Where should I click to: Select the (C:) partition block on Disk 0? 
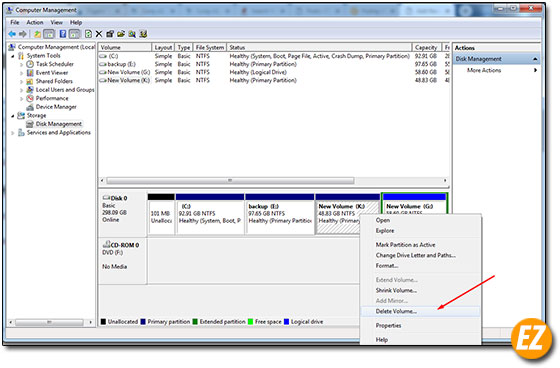click(210, 214)
